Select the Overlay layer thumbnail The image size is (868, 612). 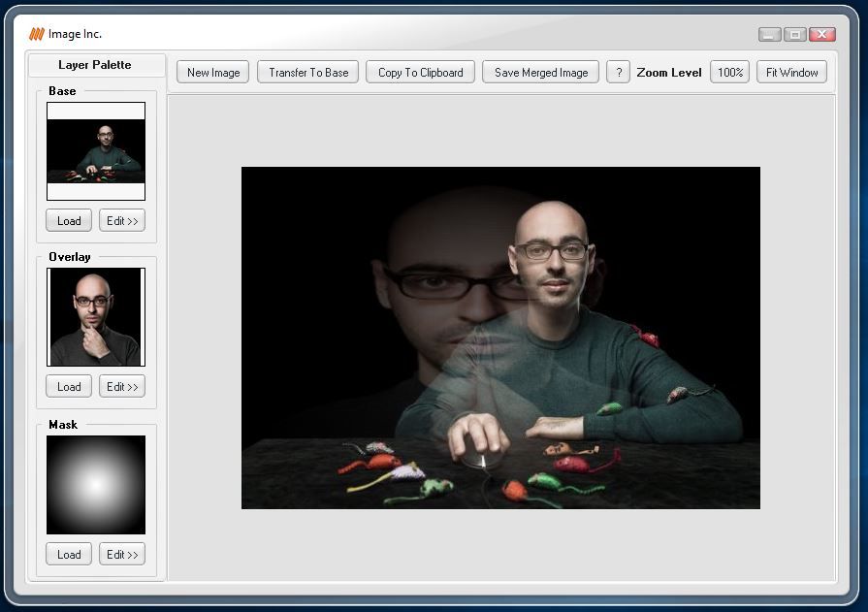tap(96, 317)
